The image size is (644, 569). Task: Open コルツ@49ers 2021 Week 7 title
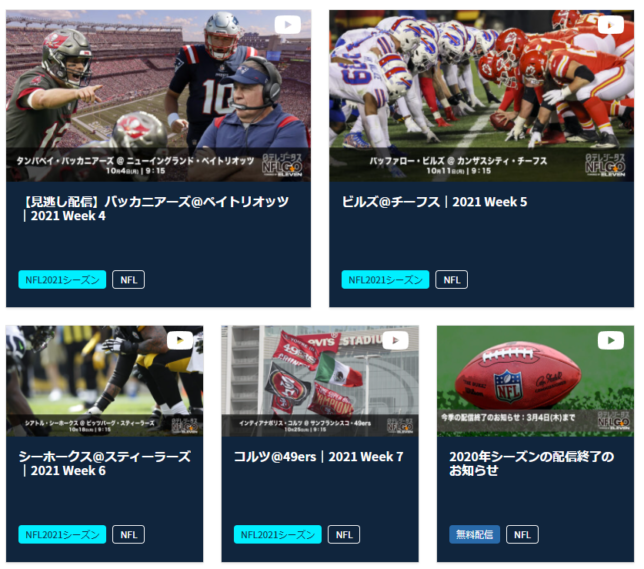[319, 456]
